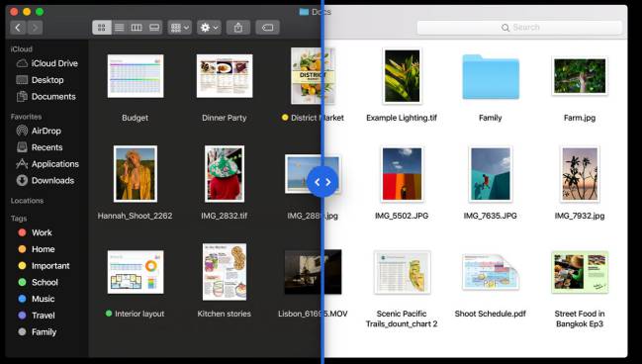Select the Hannah_Shoot_2262 photo
This screenshot has width=642, height=364.
pos(136,174)
